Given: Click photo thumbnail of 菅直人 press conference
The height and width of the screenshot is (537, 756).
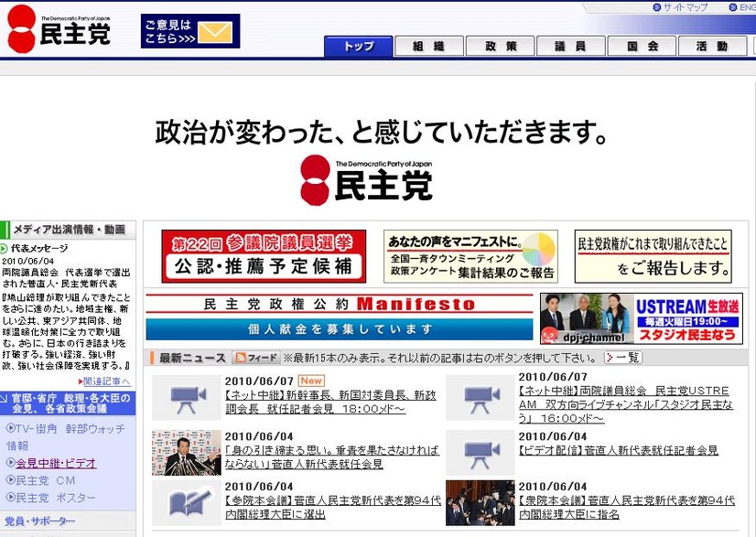Looking at the screenshot, I should click(x=187, y=453).
